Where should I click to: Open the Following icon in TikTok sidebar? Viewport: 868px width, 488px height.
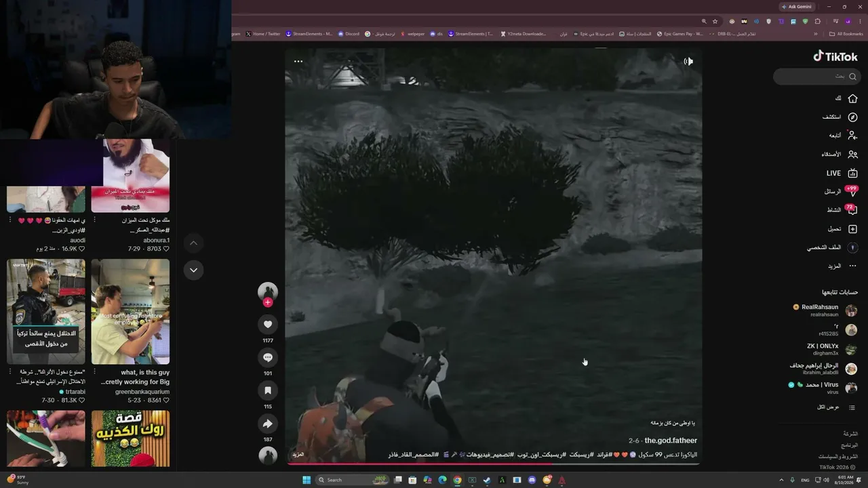[852, 136]
